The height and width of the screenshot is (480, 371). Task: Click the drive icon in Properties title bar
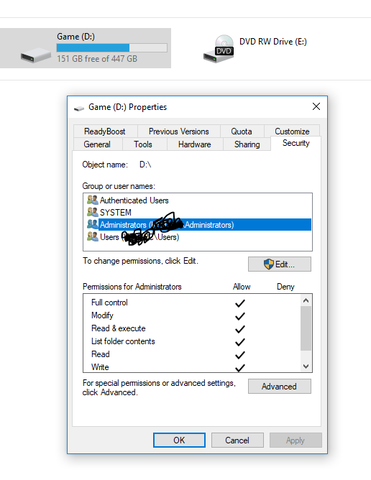[79, 108]
